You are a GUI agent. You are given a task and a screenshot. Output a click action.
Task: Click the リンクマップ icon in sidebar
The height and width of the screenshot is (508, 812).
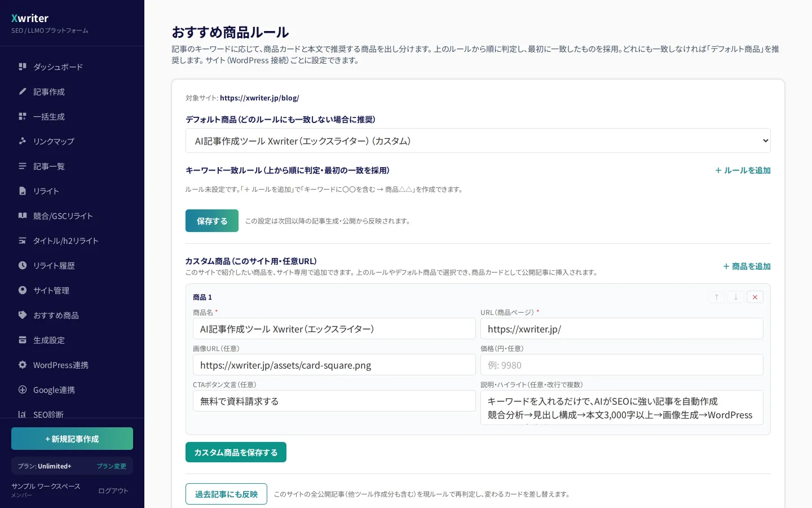tap(23, 141)
